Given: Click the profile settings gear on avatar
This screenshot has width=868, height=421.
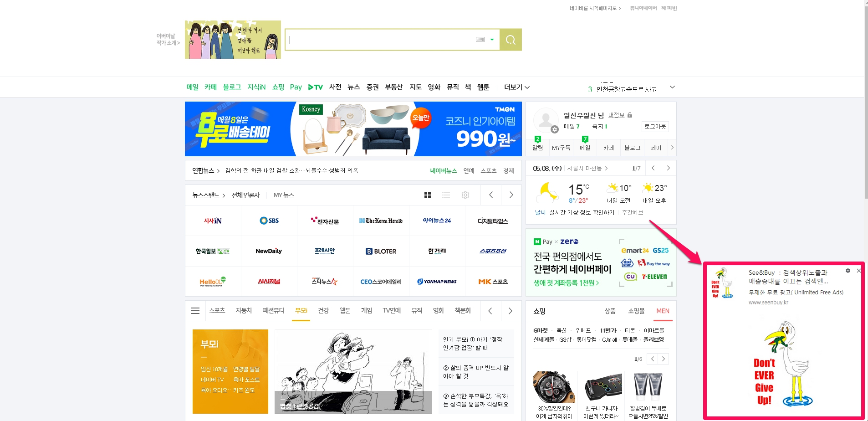Looking at the screenshot, I should 554,129.
